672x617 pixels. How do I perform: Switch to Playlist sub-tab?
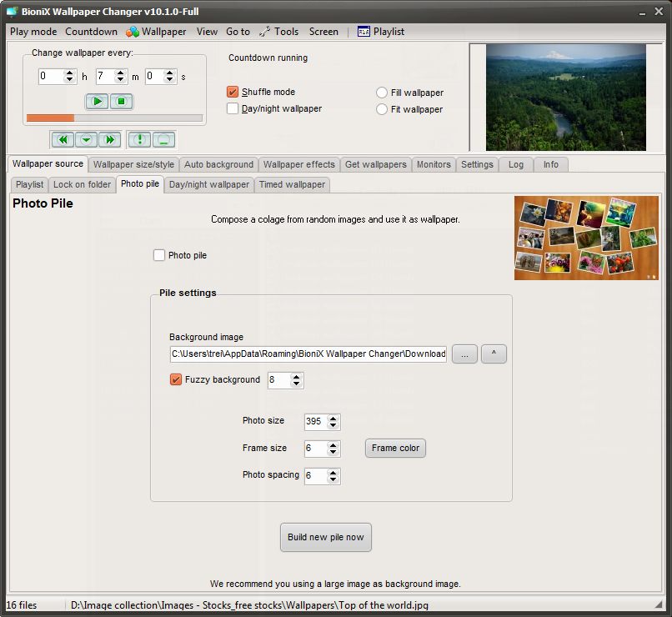[x=29, y=184]
